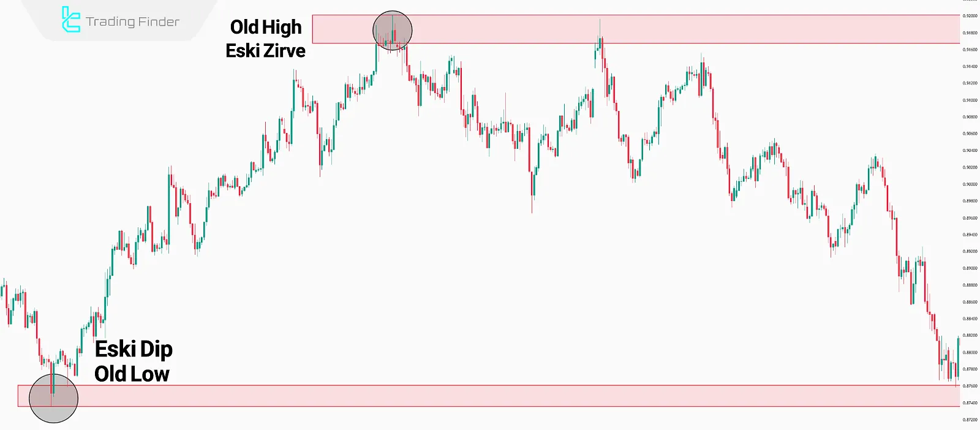
Task: Click the Trading Finder logo icon
Action: coord(70,20)
